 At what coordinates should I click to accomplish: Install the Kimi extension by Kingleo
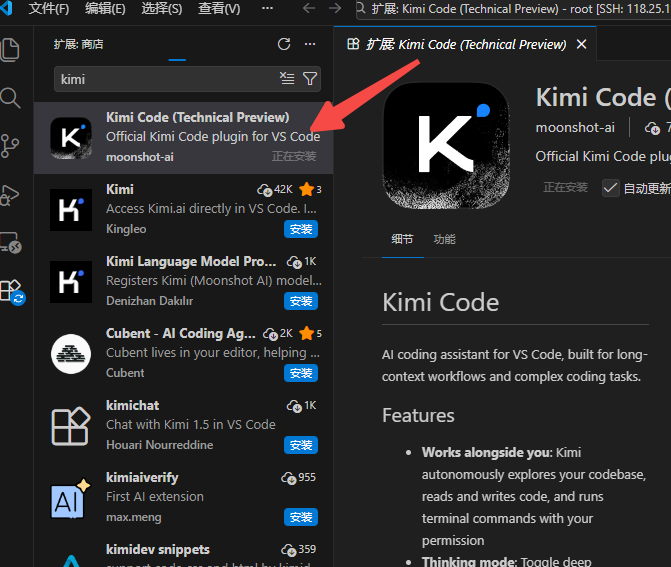coord(301,229)
